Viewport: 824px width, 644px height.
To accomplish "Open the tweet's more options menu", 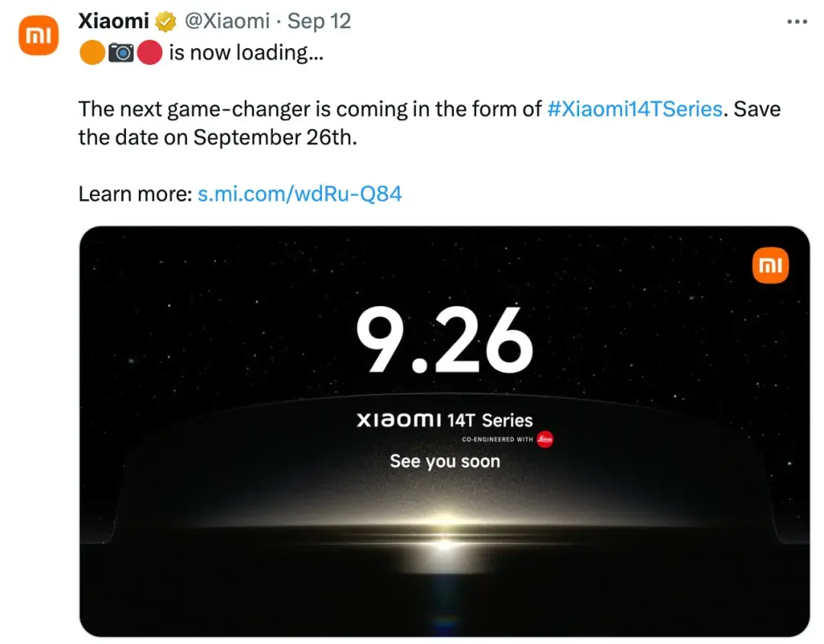I will point(796,22).
